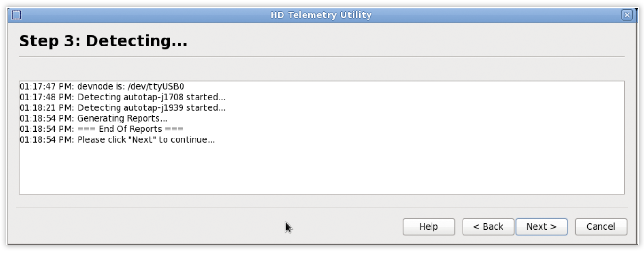The image size is (644, 253).
Task: Select the devnode log line
Action: pyautogui.click(x=102, y=87)
